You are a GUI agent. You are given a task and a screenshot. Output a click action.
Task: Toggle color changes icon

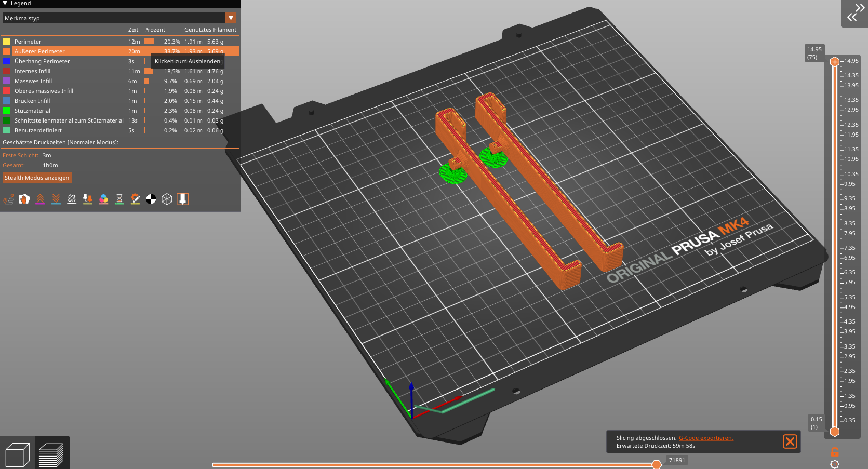103,199
